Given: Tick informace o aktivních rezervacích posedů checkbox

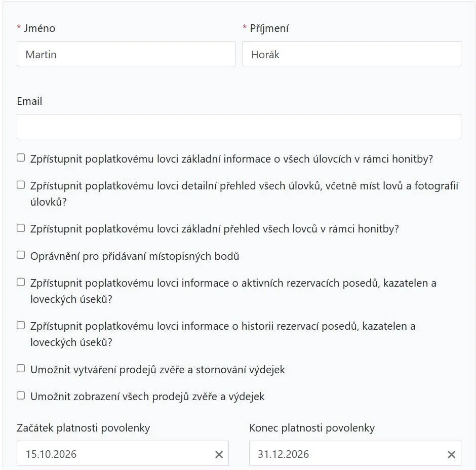Looking at the screenshot, I should pos(21,282).
